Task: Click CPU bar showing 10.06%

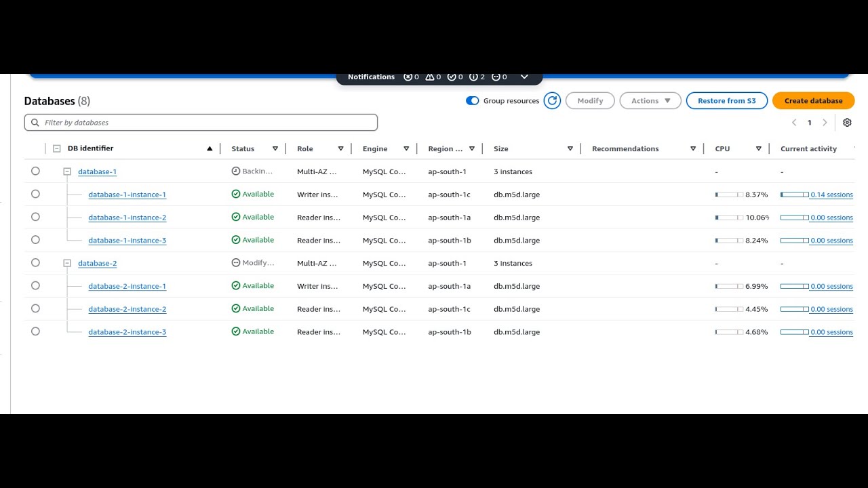Action: coord(729,218)
